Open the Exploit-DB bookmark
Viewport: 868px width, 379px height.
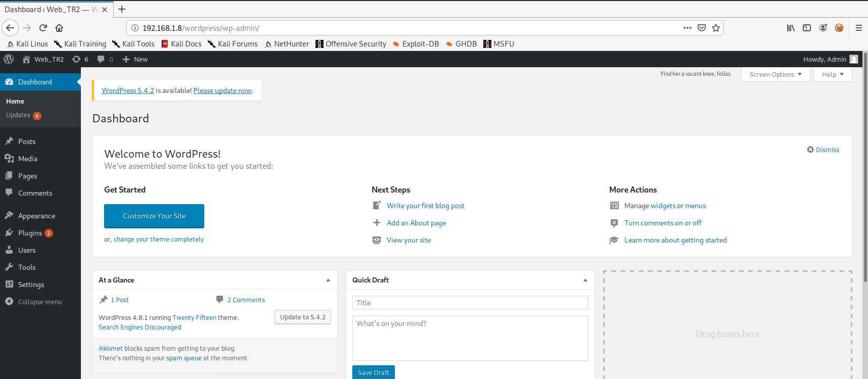[x=416, y=44]
